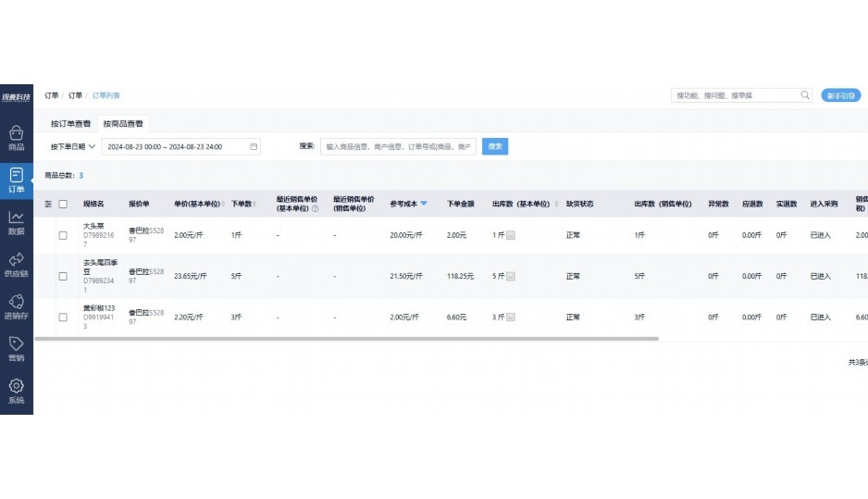This screenshot has height=499, width=868.
Task: Go to 供应链 in the sidebar
Action: coord(16,264)
